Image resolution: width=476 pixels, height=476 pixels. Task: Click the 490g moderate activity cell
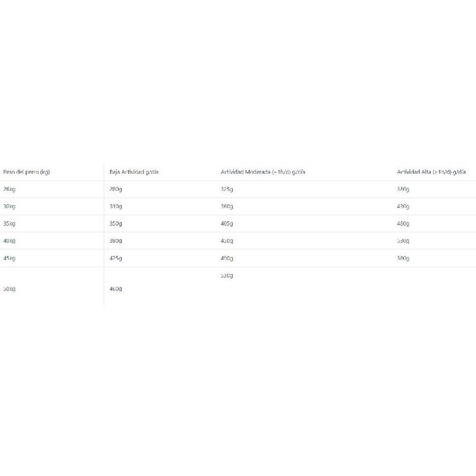[227, 258]
